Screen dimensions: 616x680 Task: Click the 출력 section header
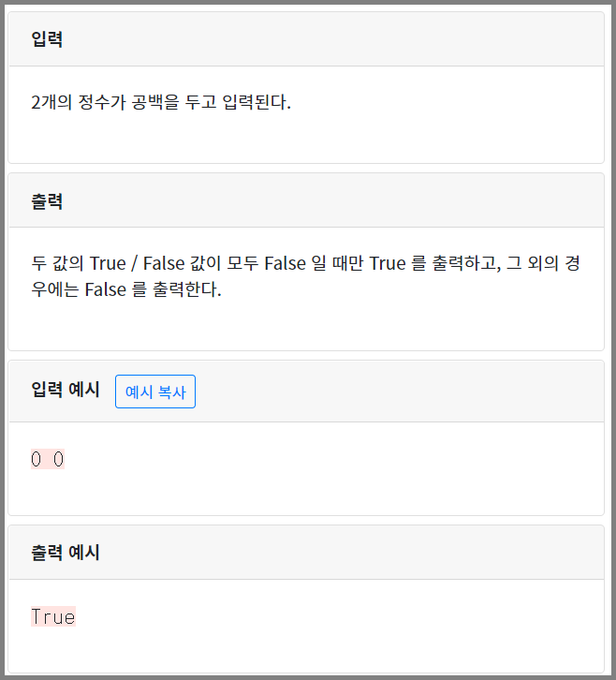point(306,200)
